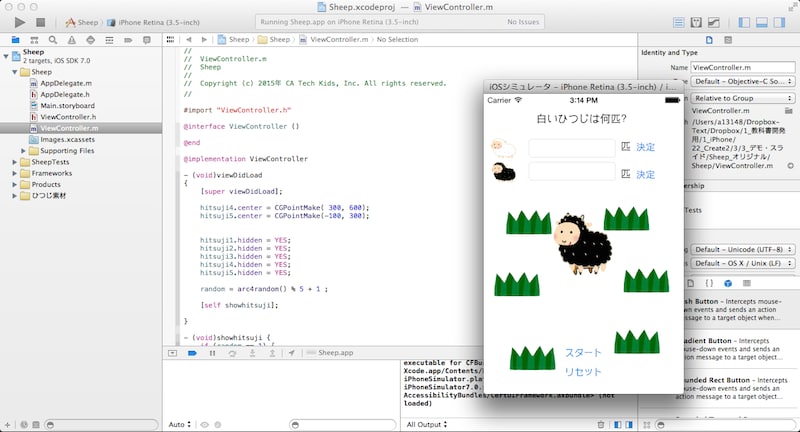Collapse the Sheep group folder
The width and height of the screenshot is (800, 432).
click(x=12, y=72)
